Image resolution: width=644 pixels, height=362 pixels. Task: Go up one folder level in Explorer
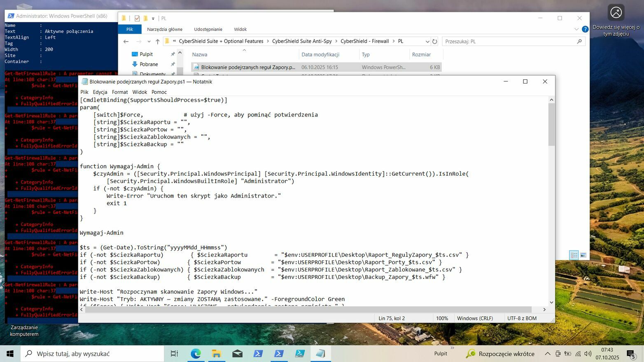click(x=157, y=42)
